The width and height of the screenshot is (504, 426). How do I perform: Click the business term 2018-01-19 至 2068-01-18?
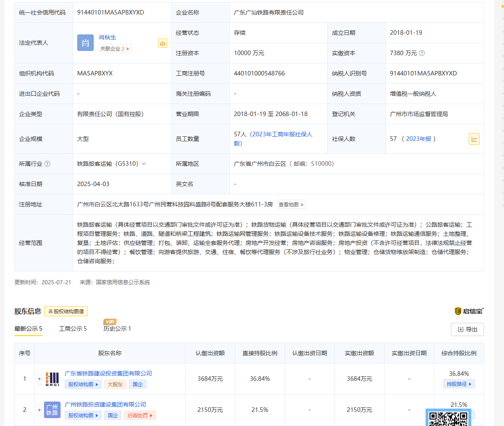(271, 114)
